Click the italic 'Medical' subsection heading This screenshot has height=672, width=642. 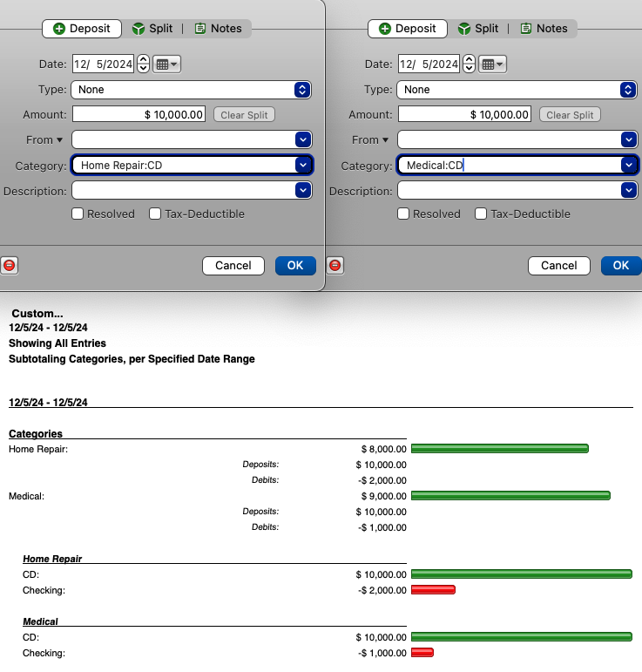pos(40,621)
